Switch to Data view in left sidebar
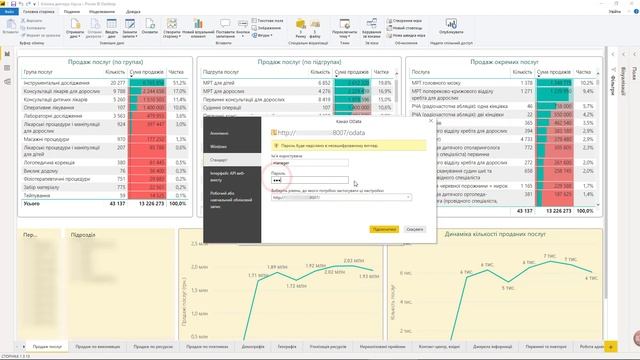Screen dimensions: 640x360 pyautogui.click(x=7, y=68)
